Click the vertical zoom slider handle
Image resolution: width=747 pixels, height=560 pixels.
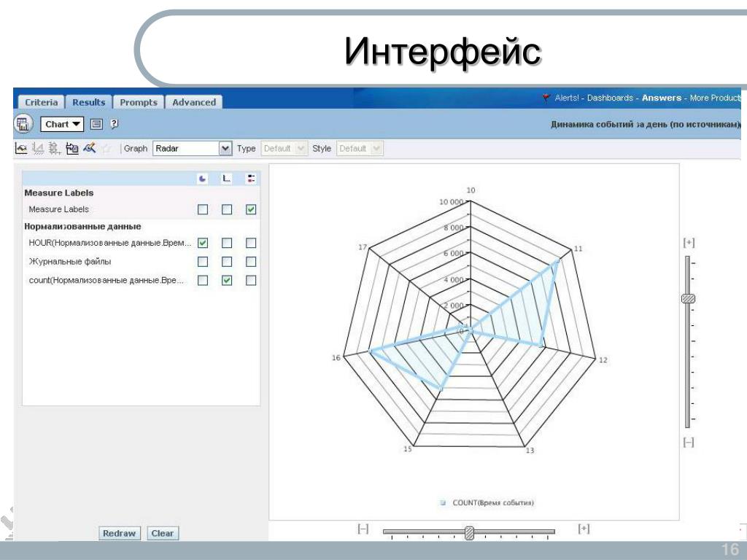(x=688, y=298)
